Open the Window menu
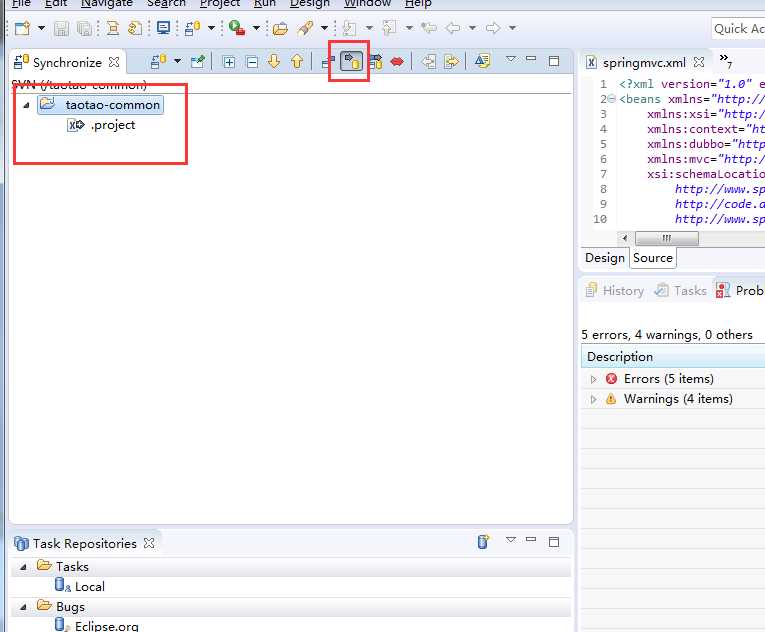 [x=367, y=3]
